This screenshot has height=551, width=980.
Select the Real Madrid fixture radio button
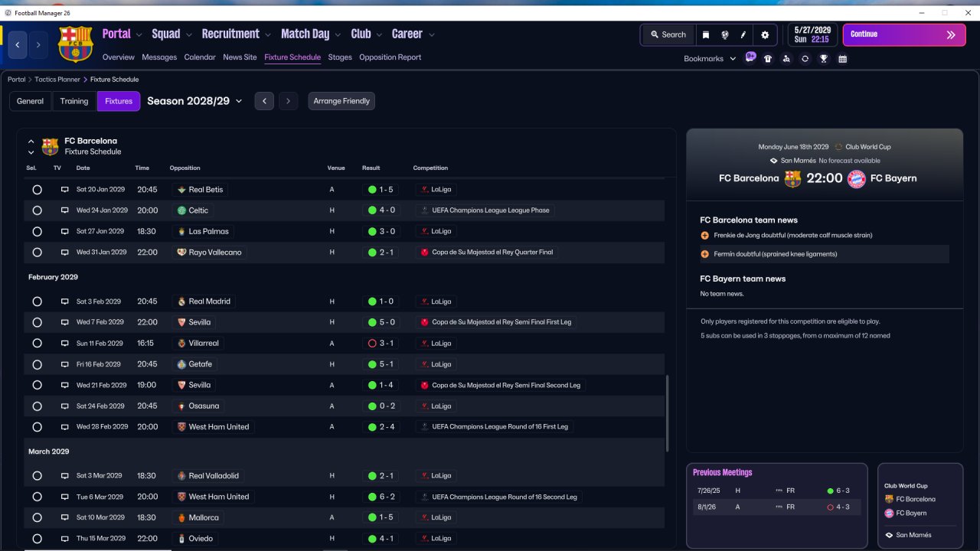(37, 302)
